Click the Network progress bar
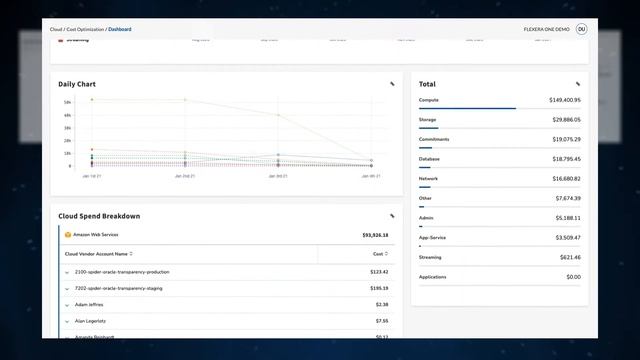Screen dimensions: 640x360 (500, 187)
